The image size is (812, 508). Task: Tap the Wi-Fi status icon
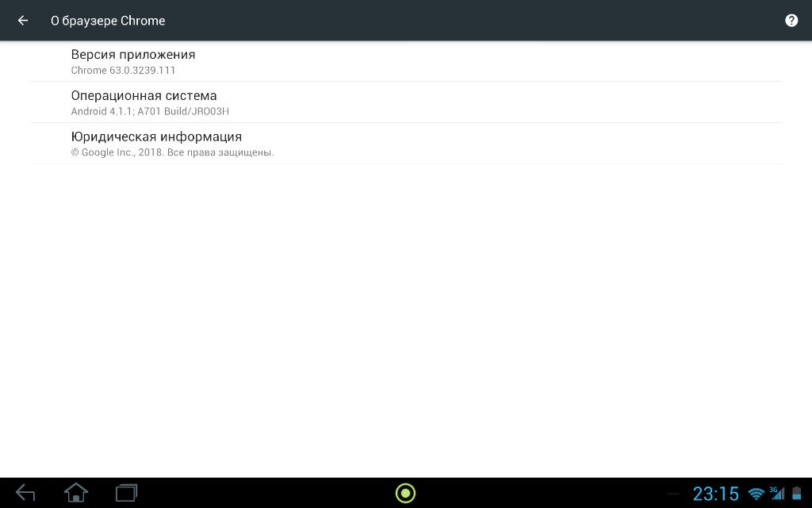756,494
